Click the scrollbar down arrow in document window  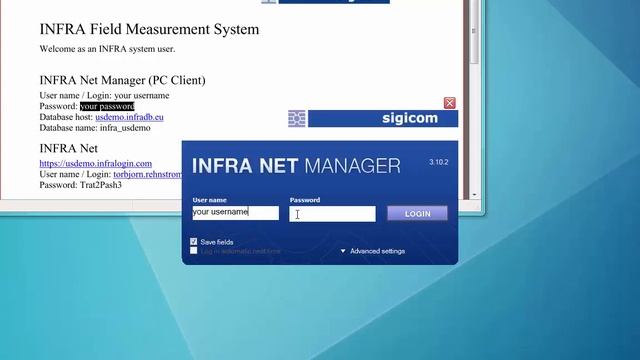click(x=474, y=195)
